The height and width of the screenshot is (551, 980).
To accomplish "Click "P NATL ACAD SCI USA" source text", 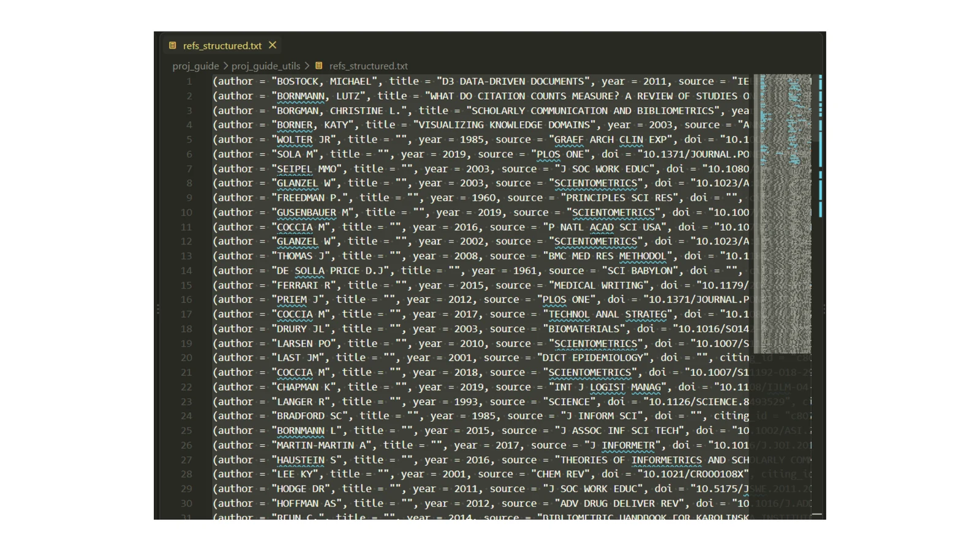I will coord(604,227).
